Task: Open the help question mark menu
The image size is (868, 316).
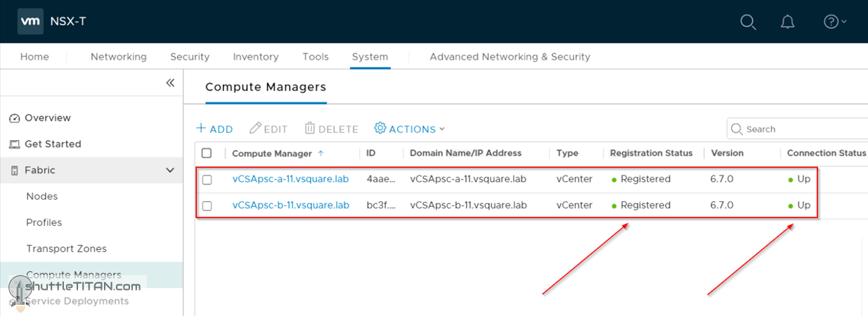Action: pyautogui.click(x=834, y=22)
